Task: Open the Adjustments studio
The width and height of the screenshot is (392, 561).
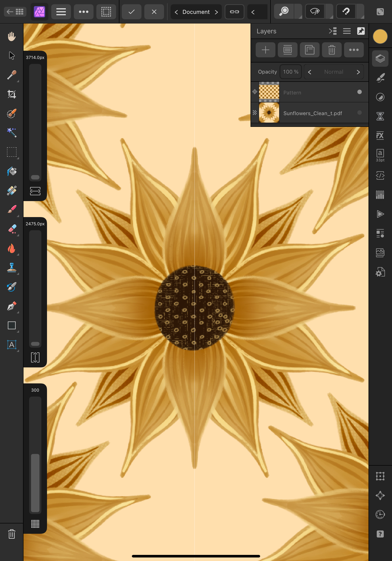Action: (380, 97)
